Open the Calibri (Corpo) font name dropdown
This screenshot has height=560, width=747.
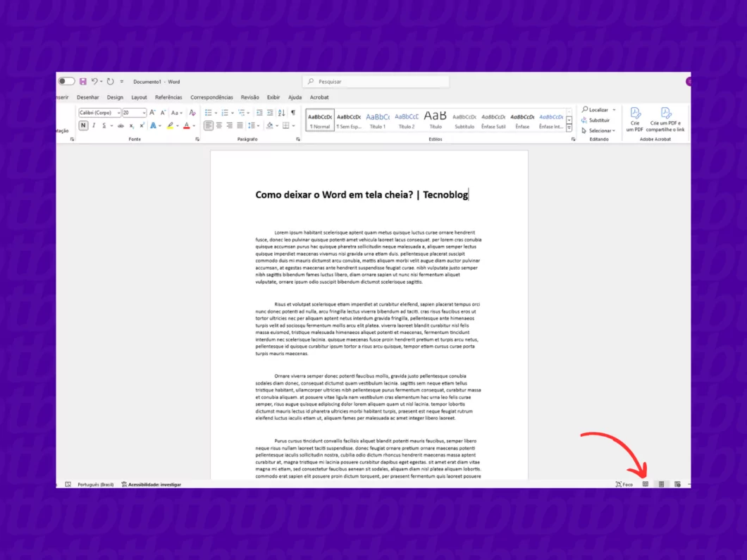coord(118,113)
